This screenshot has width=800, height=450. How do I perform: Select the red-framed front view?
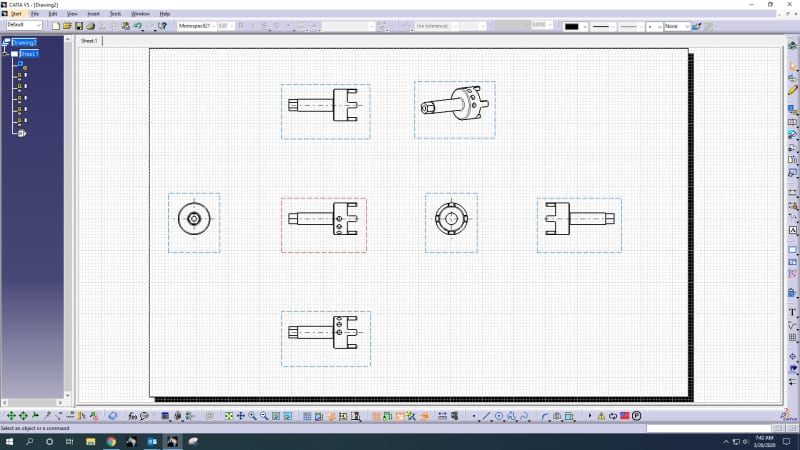click(x=323, y=225)
